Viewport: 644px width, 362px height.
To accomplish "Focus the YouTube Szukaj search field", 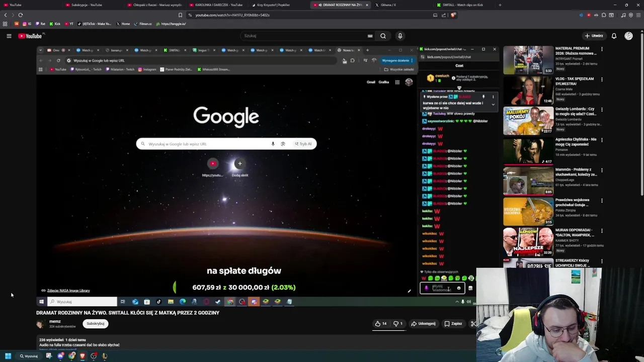I will [304, 36].
